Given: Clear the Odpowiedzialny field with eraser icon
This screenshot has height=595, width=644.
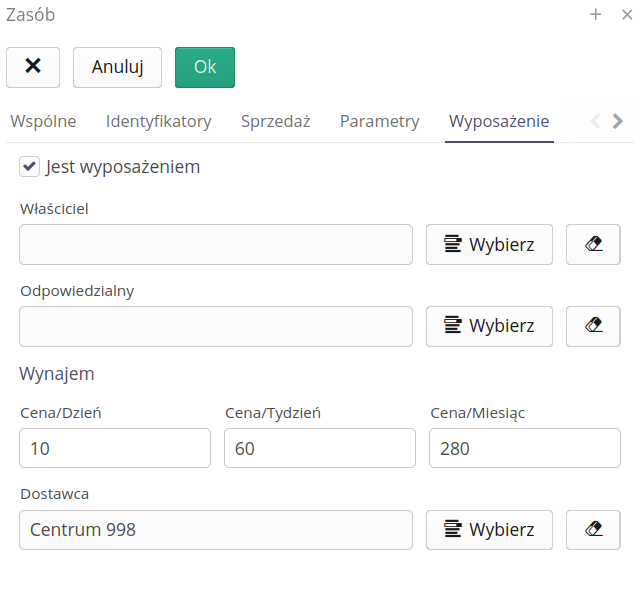Looking at the screenshot, I should pyautogui.click(x=593, y=326).
